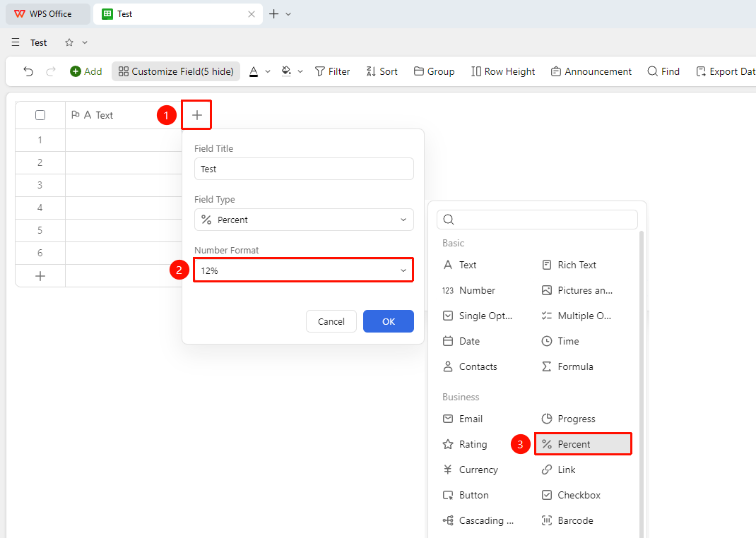Click the green Add record button
Screen dimensions: 756x538
[85, 71]
